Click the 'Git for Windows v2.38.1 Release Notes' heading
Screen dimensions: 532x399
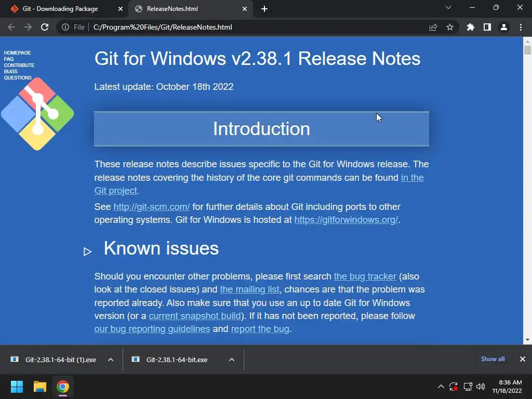coord(258,58)
